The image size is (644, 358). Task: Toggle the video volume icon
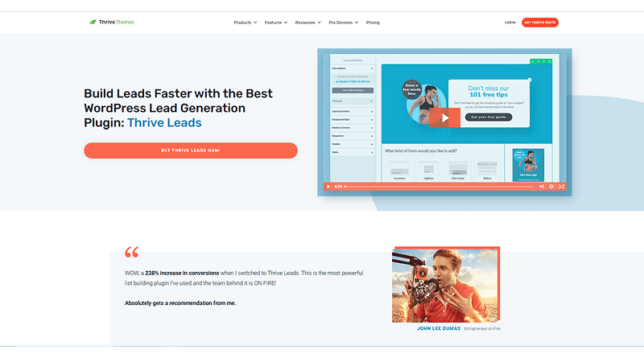tap(541, 187)
